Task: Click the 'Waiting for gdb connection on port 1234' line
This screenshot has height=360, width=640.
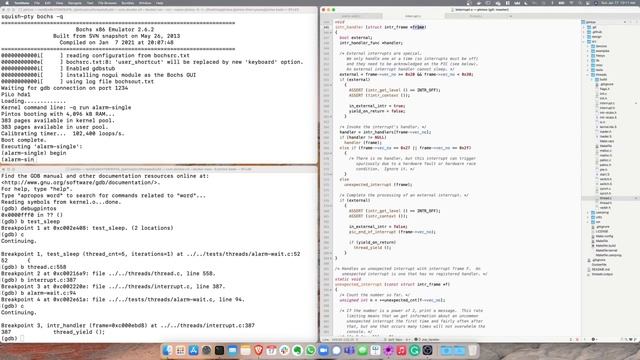Action: [x=64, y=88]
